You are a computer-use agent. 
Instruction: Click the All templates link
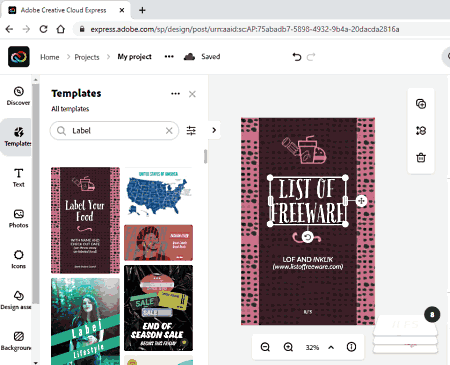click(70, 109)
